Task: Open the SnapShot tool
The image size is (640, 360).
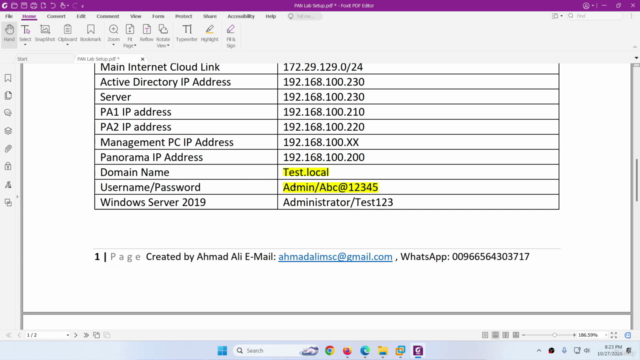Action: [45, 33]
